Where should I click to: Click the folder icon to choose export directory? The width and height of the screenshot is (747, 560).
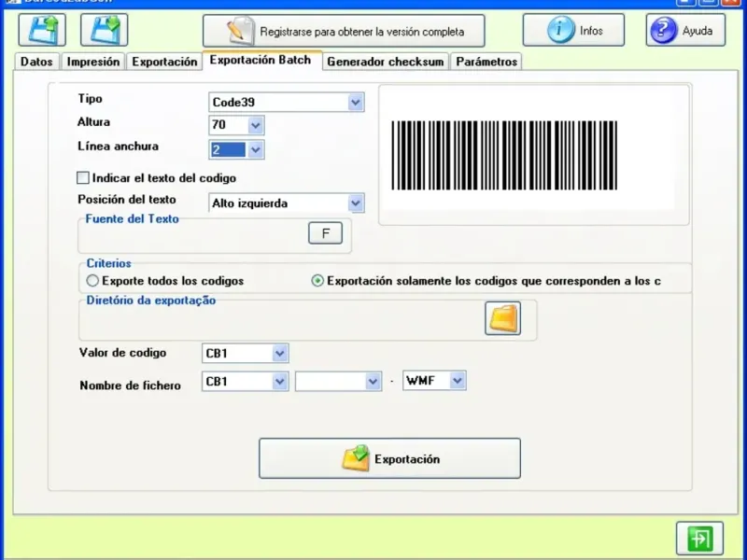502,318
